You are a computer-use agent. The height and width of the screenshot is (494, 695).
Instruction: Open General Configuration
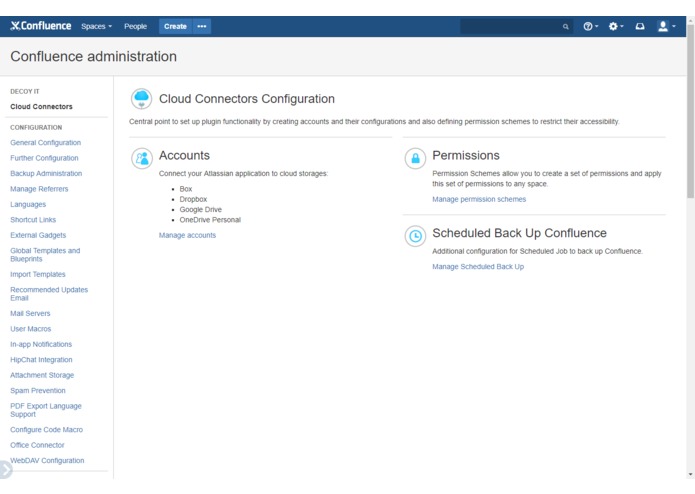pyautogui.click(x=46, y=142)
